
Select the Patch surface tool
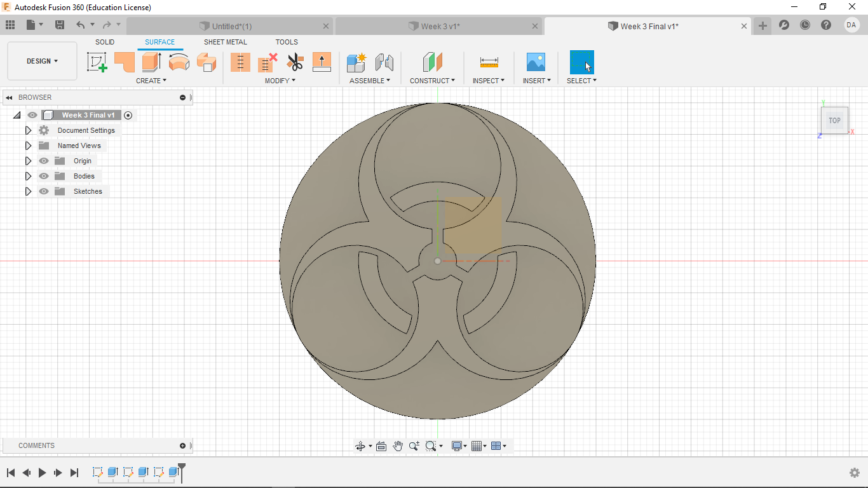click(125, 62)
